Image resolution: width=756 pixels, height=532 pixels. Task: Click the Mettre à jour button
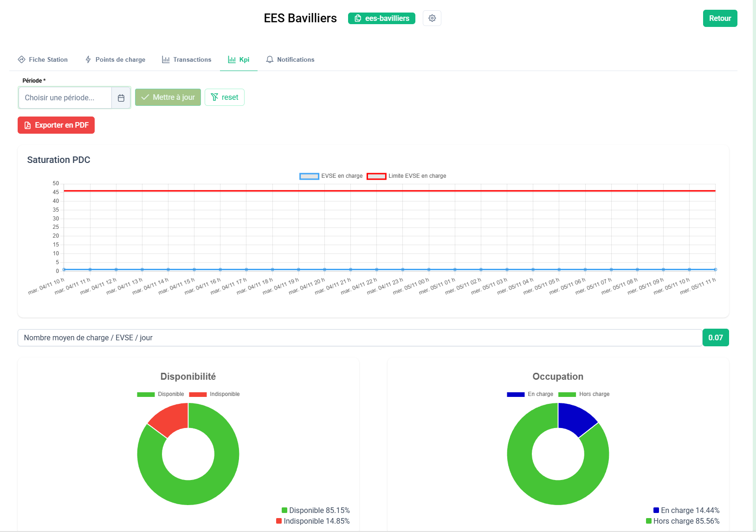tap(168, 97)
